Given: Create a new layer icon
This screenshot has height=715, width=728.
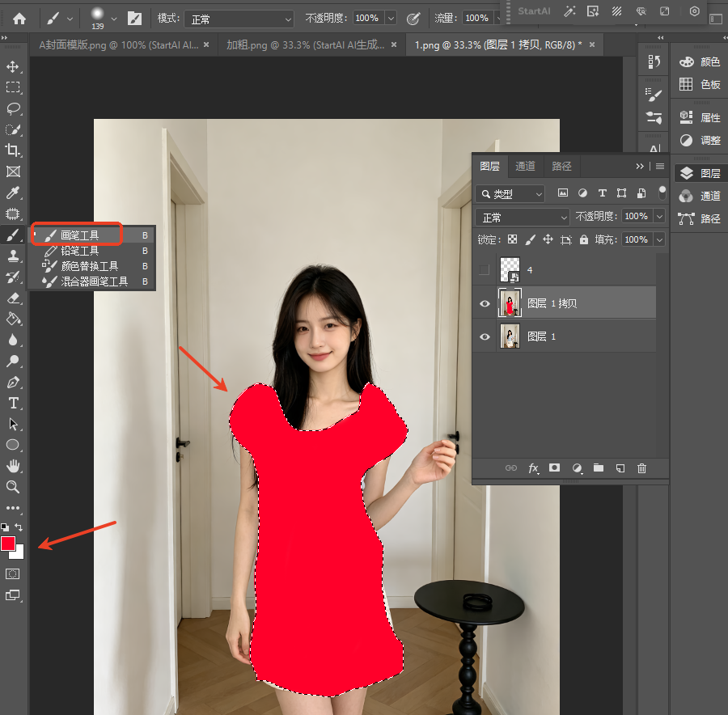Looking at the screenshot, I should 620,468.
